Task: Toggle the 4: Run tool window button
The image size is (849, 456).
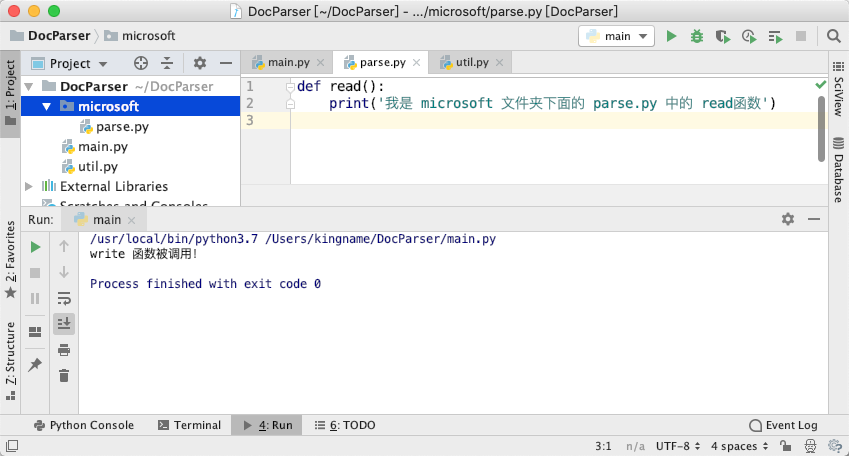Action: pyautogui.click(x=267, y=425)
